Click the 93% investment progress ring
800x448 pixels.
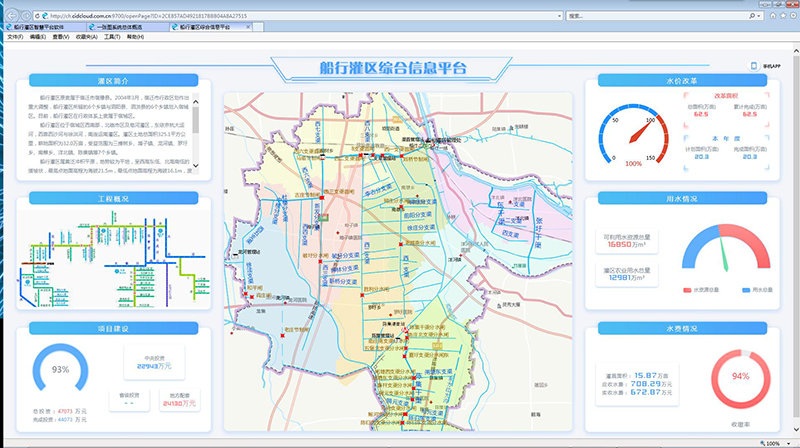coord(60,370)
